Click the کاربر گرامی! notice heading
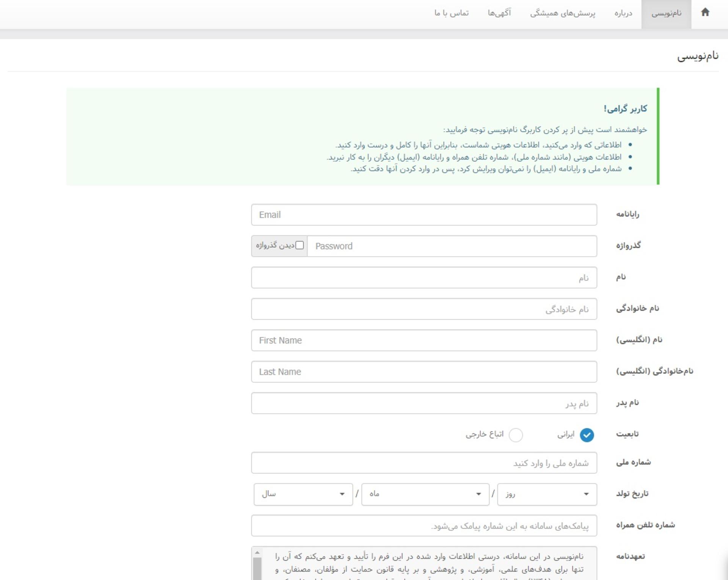Screen dimensions: 728x580 [625, 109]
